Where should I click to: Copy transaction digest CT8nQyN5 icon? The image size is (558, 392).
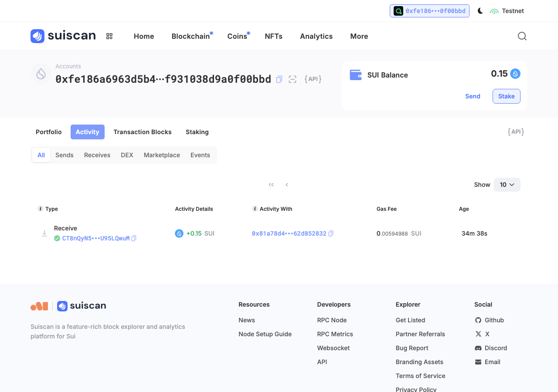134,238
